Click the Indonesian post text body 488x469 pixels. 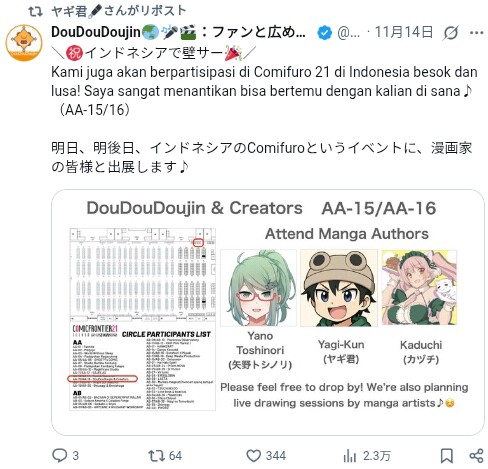point(264,91)
